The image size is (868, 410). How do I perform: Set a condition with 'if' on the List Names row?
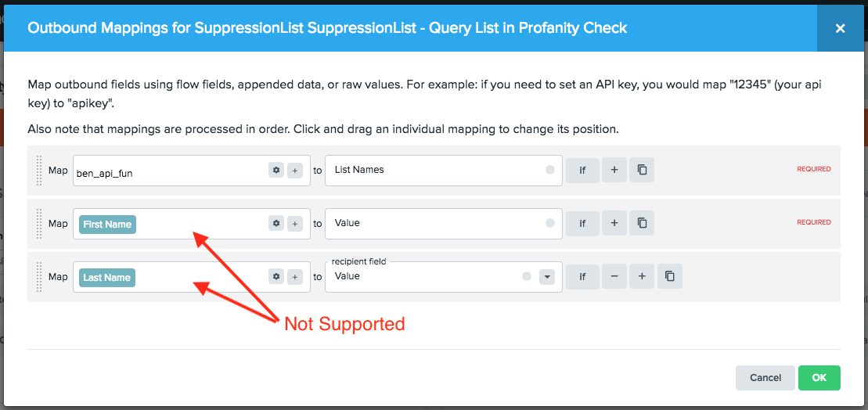(x=582, y=170)
